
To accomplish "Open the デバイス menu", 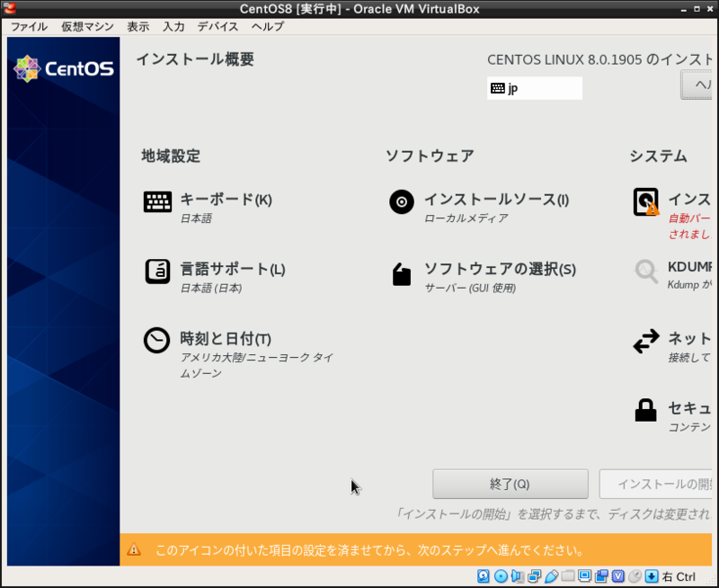I will click(217, 27).
